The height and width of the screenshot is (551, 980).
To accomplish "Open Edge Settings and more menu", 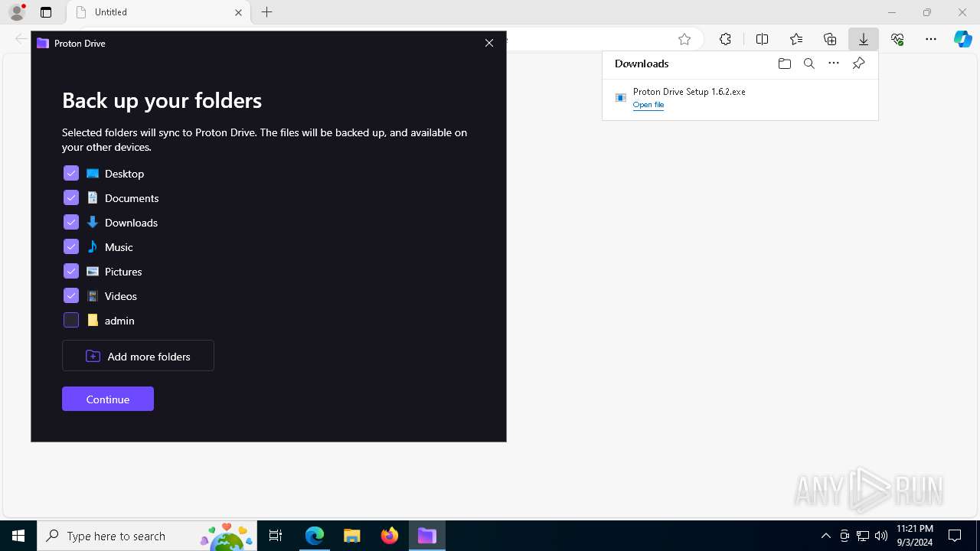I will tap(931, 39).
